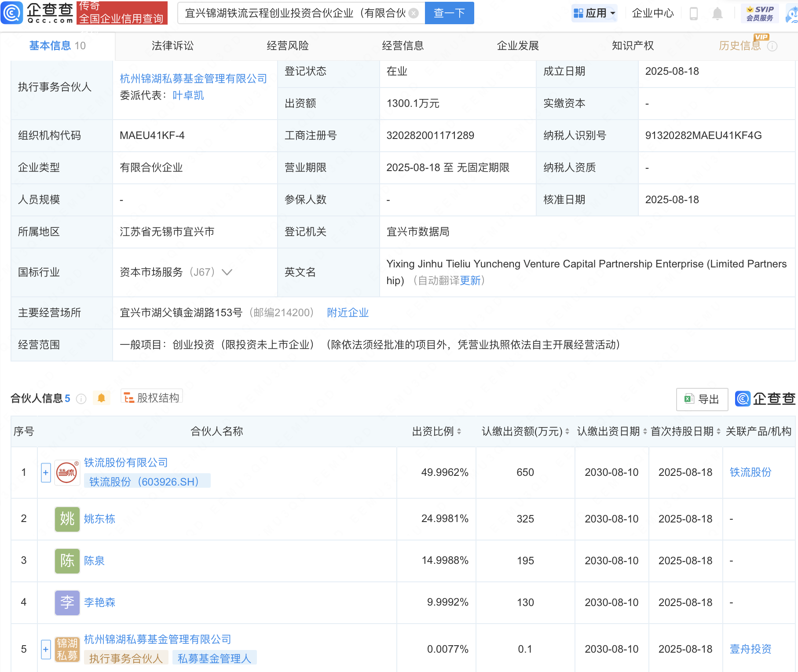Switch to 经营信息 tab
The image size is (798, 672).
click(x=403, y=46)
